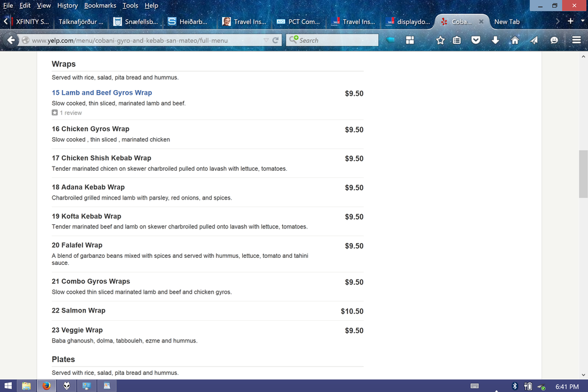Image resolution: width=588 pixels, height=392 pixels.
Task: Open the downloads arrow icon
Action: point(495,40)
